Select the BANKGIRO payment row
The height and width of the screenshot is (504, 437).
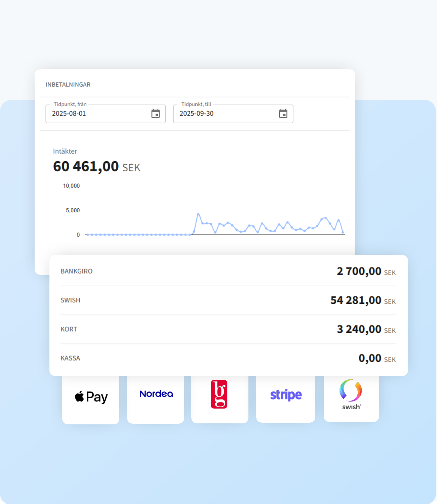point(77,271)
